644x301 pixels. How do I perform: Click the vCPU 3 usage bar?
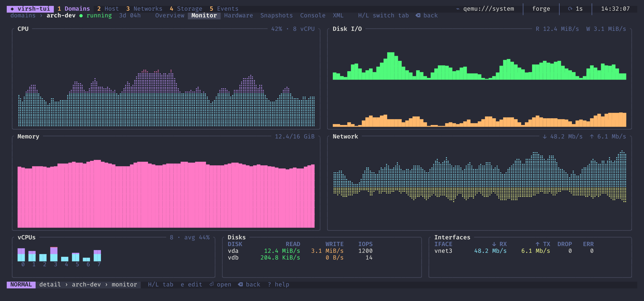tap(54, 254)
